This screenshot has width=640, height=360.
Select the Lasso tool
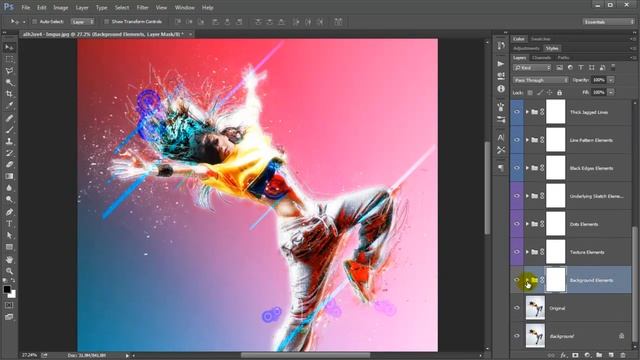coord(9,71)
